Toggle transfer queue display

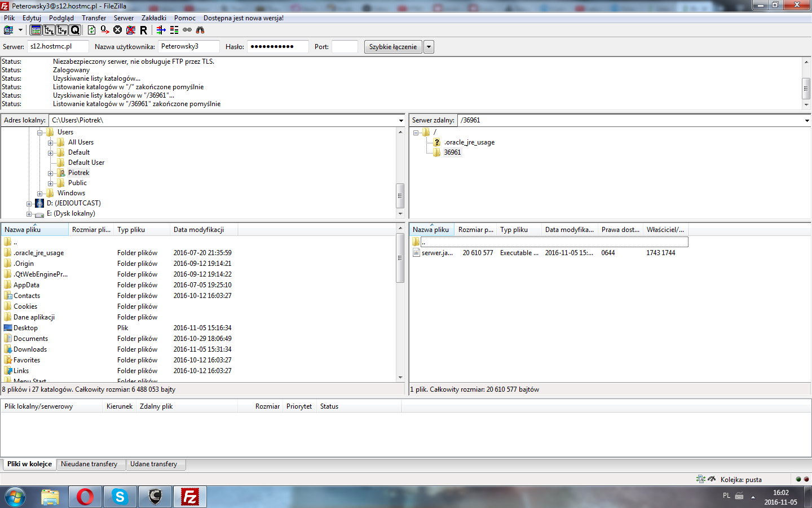pyautogui.click(x=75, y=30)
